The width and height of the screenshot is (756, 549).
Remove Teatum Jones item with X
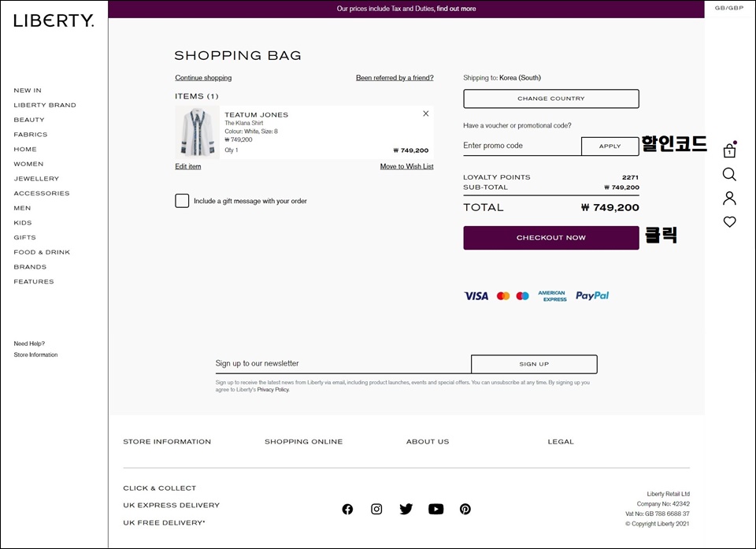coord(426,114)
